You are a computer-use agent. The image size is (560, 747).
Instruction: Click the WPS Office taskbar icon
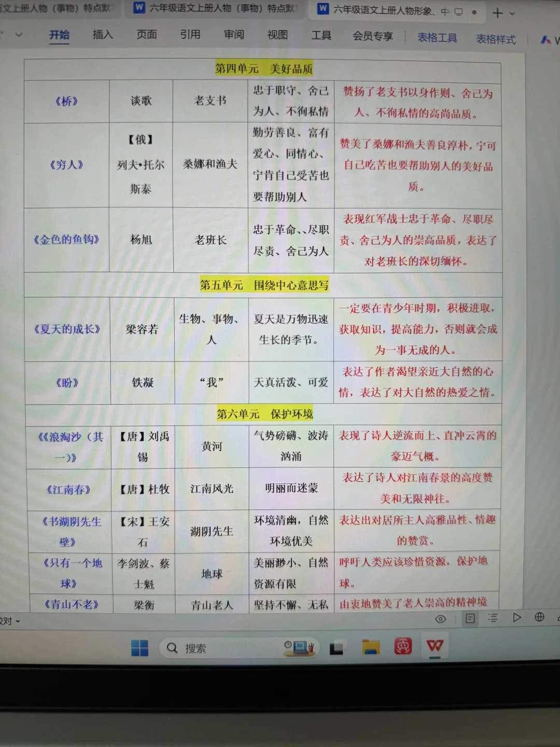click(435, 645)
